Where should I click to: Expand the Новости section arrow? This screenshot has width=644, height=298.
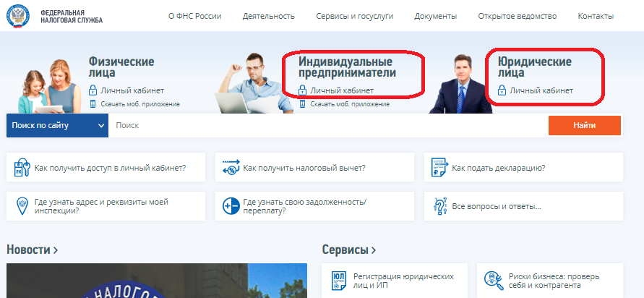[56, 250]
